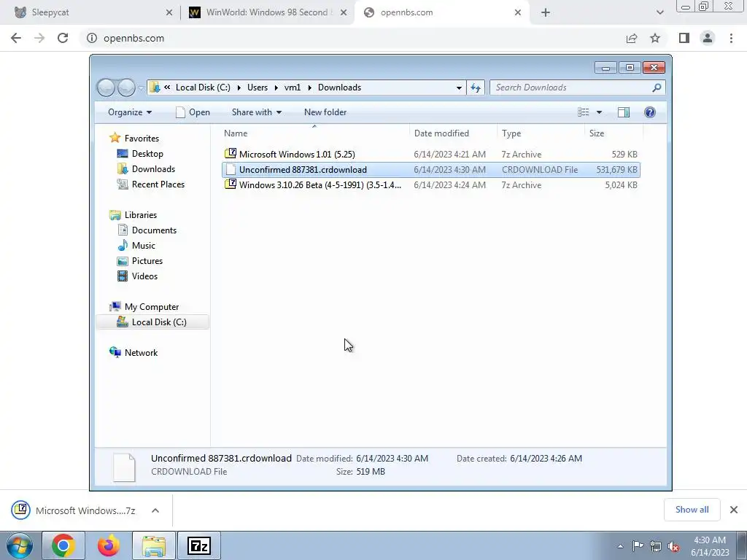Screen dimensions: 747x560
Task: Click Users breadcrumb segment
Action: (258, 87)
